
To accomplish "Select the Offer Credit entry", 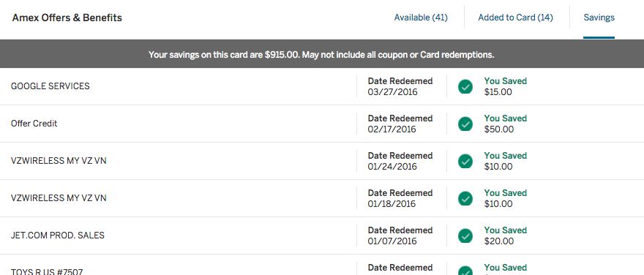I will [34, 124].
